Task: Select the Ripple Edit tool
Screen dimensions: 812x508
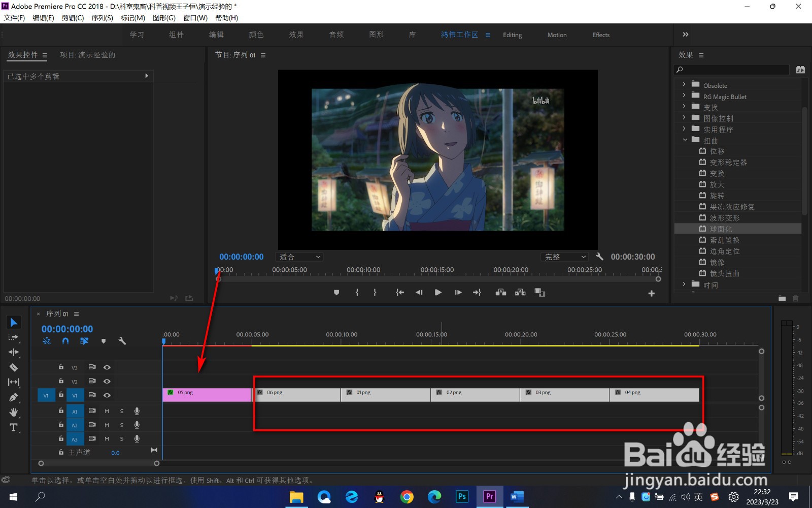Action: click(14, 352)
